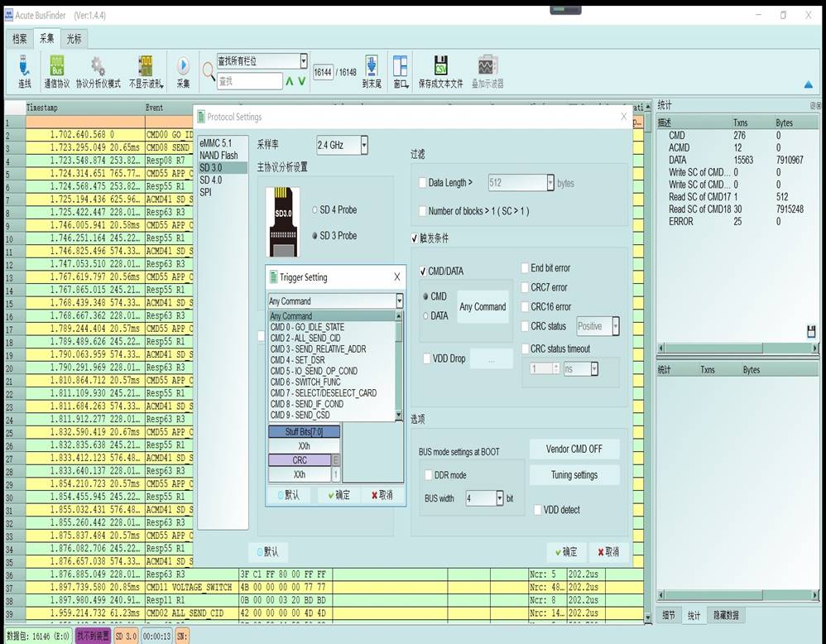Click the 协议分析仪模式 gear icon
826x644 pixels.
click(x=98, y=66)
